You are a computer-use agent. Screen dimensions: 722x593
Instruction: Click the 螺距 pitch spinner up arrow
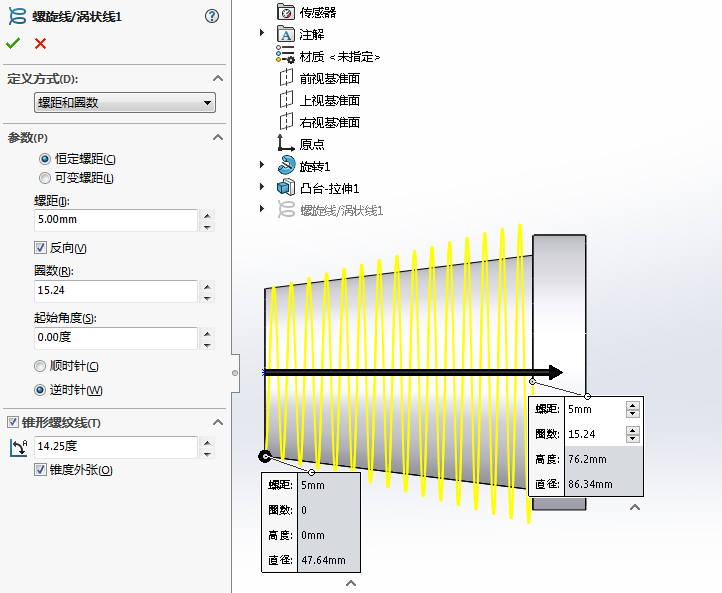pyautogui.click(x=207, y=214)
